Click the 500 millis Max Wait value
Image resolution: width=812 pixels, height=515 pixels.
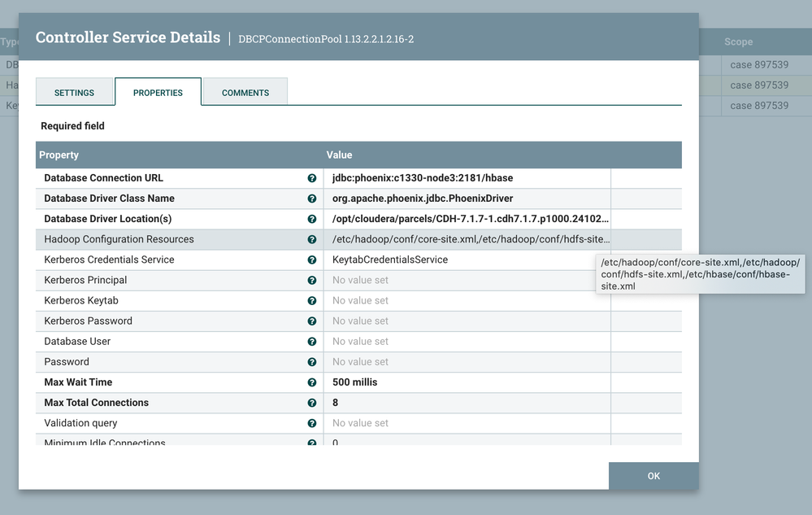click(x=354, y=382)
